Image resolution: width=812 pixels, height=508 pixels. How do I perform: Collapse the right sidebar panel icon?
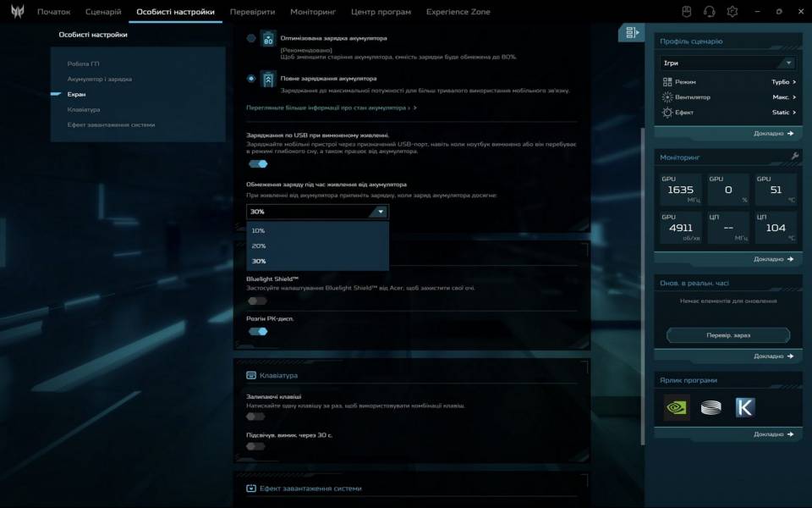point(630,33)
